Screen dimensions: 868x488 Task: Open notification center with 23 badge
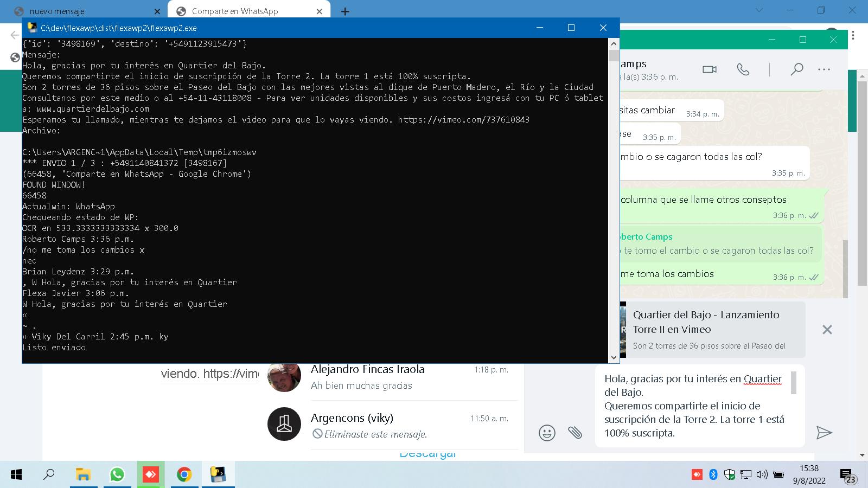pyautogui.click(x=847, y=476)
